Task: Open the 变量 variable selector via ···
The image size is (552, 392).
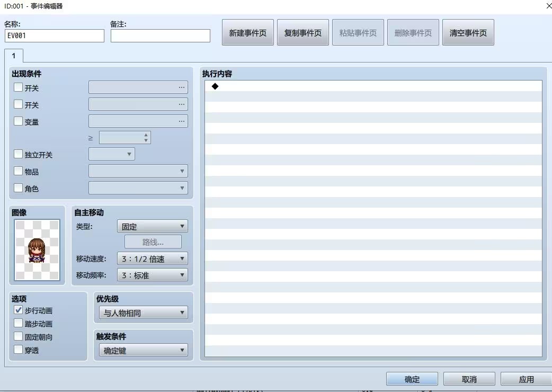Action: pos(182,121)
